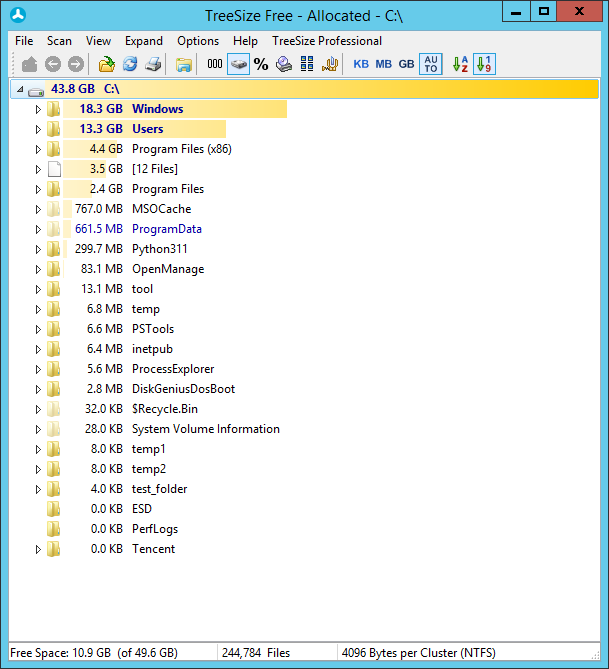Click the Home toolbar icon
This screenshot has width=609, height=669.
coord(29,64)
